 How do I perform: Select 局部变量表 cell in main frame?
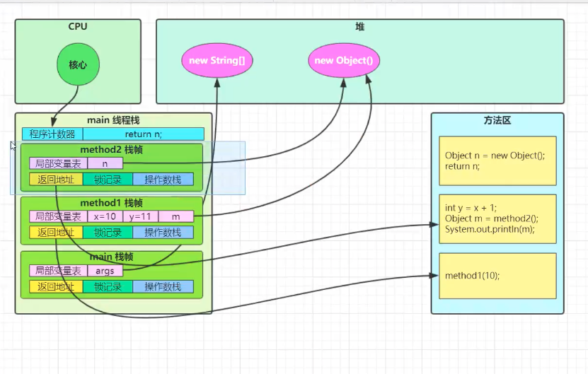58,271
